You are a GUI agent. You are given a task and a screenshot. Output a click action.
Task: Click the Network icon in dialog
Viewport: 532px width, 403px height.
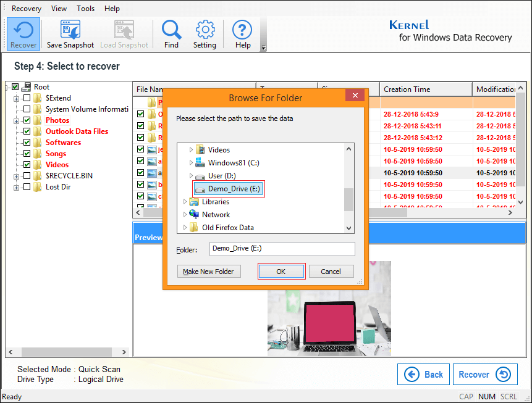[194, 214]
